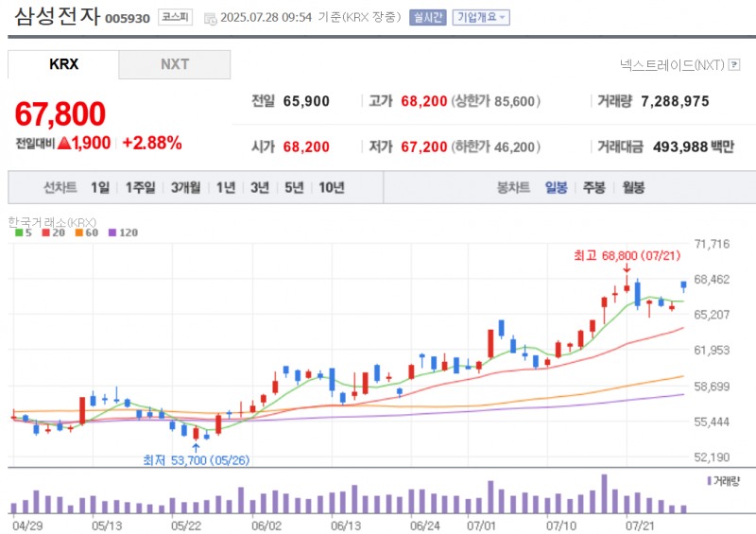Screen dimensions: 756x534
Task: Show the 1년 line chart
Action: 225,187
